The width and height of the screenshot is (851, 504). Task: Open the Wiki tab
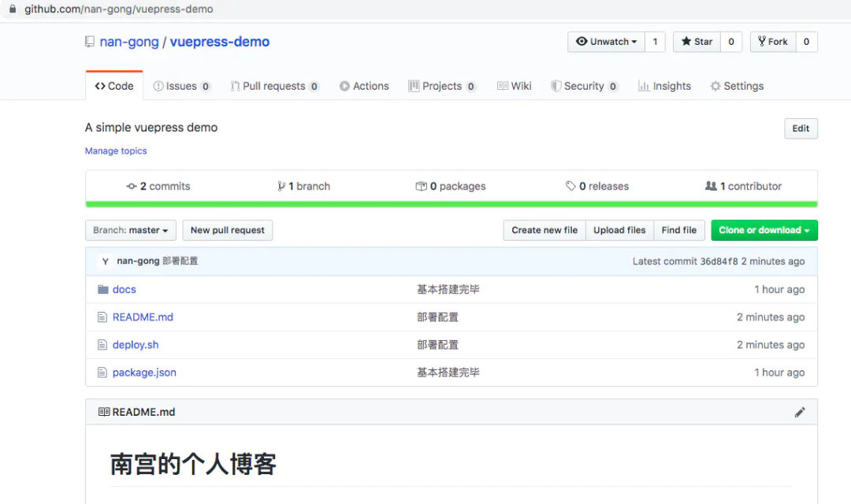[x=514, y=86]
